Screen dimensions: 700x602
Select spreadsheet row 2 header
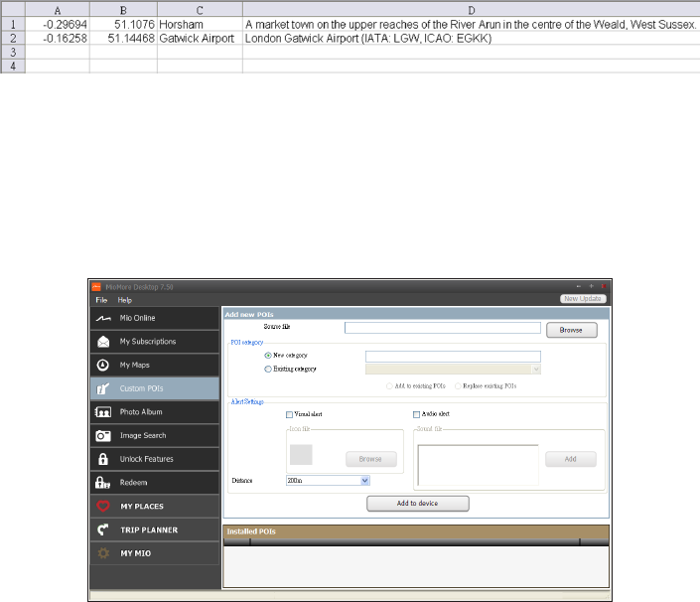(x=13, y=39)
